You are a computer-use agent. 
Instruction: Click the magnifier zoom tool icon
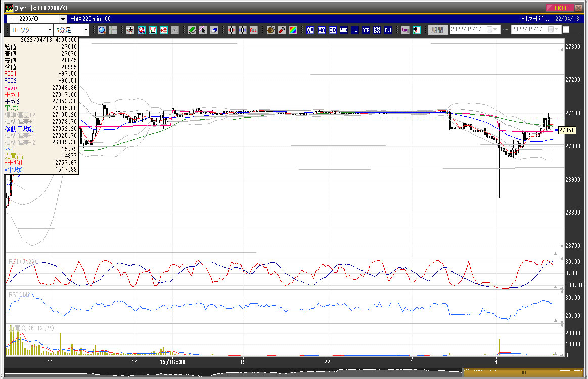click(102, 30)
